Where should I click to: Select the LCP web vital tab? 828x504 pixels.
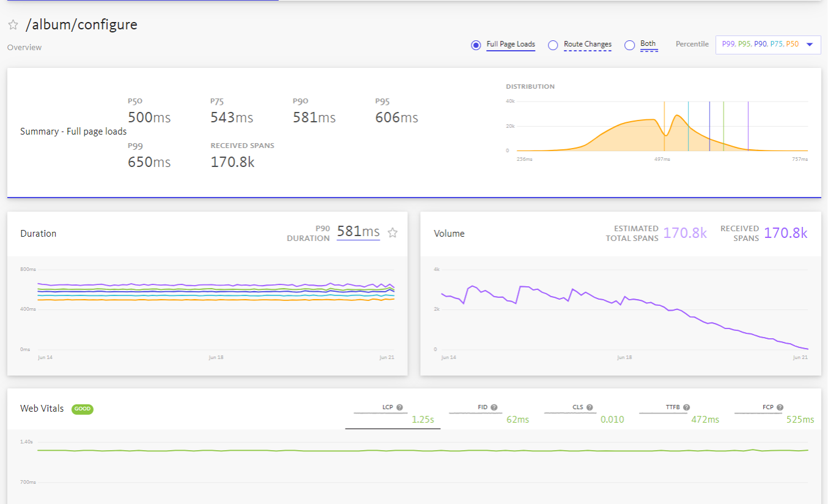[x=393, y=413]
